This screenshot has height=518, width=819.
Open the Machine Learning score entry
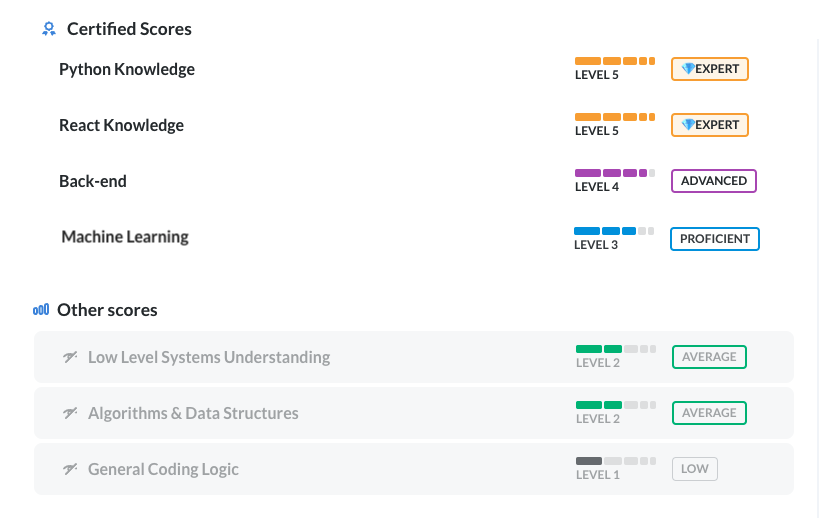coord(125,237)
